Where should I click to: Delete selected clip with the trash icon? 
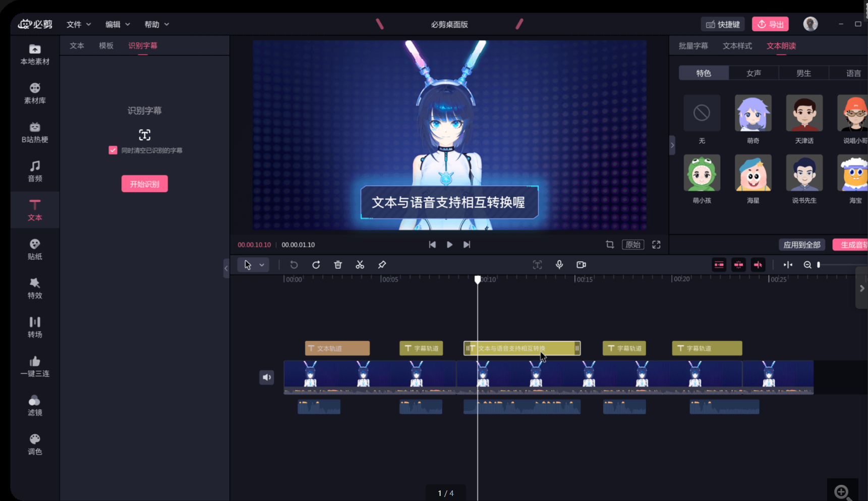[x=338, y=265]
